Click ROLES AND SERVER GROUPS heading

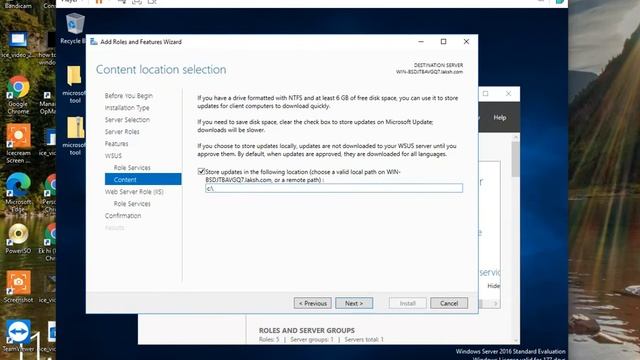[307, 330]
